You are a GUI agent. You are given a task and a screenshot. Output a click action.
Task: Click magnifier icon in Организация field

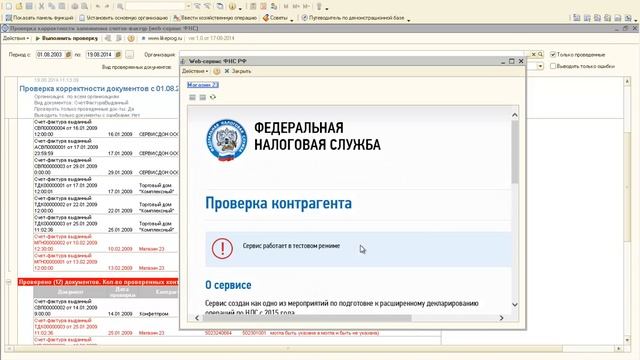540,54
